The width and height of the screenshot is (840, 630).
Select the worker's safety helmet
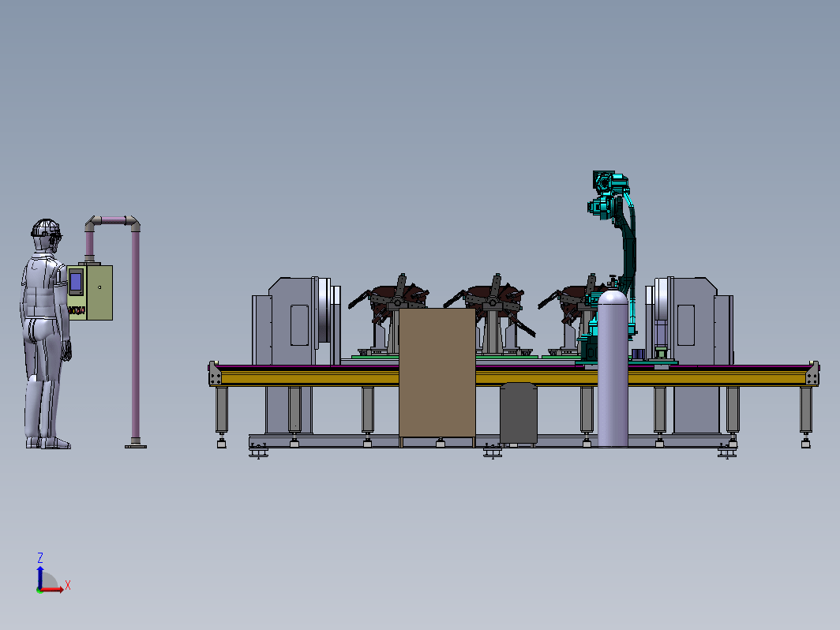tap(46, 227)
